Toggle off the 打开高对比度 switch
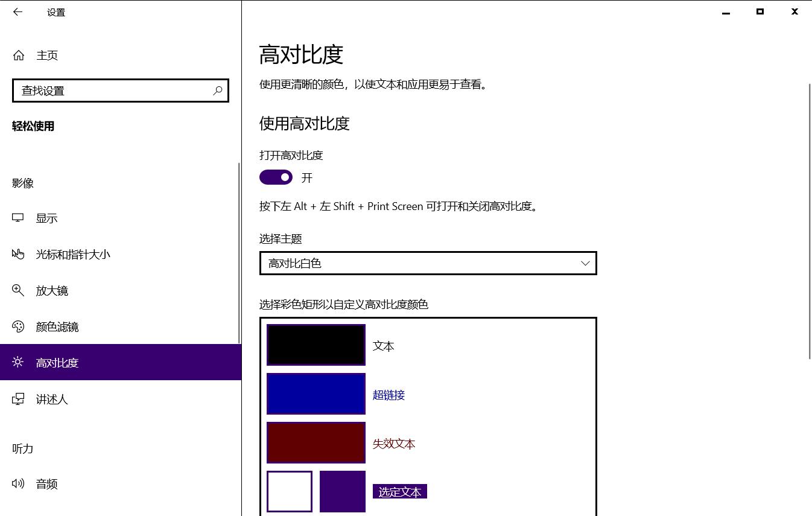This screenshot has width=812, height=516. point(276,177)
